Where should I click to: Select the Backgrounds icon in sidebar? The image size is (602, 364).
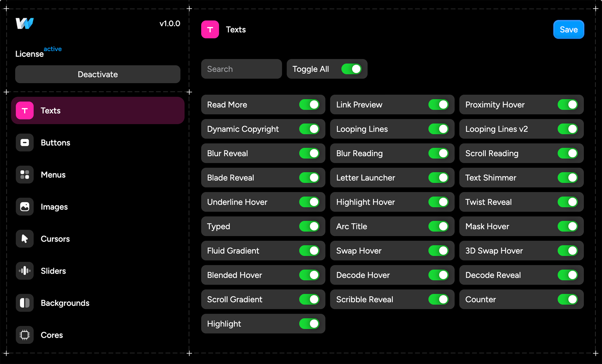(25, 303)
